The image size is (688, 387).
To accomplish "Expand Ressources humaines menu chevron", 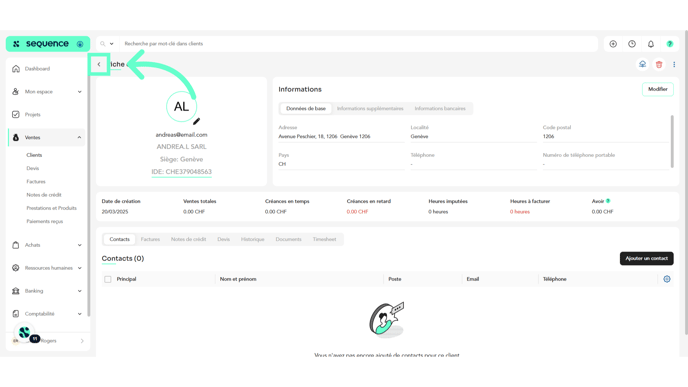I will 79,268.
